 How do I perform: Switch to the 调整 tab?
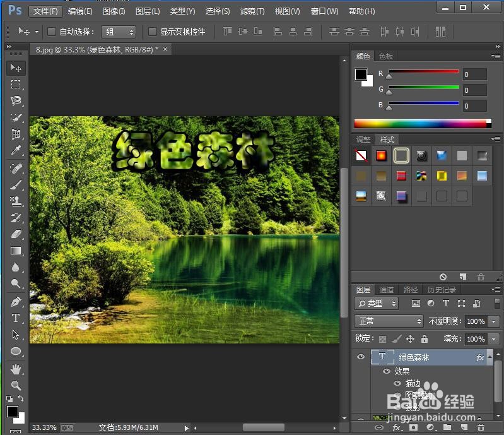(363, 140)
